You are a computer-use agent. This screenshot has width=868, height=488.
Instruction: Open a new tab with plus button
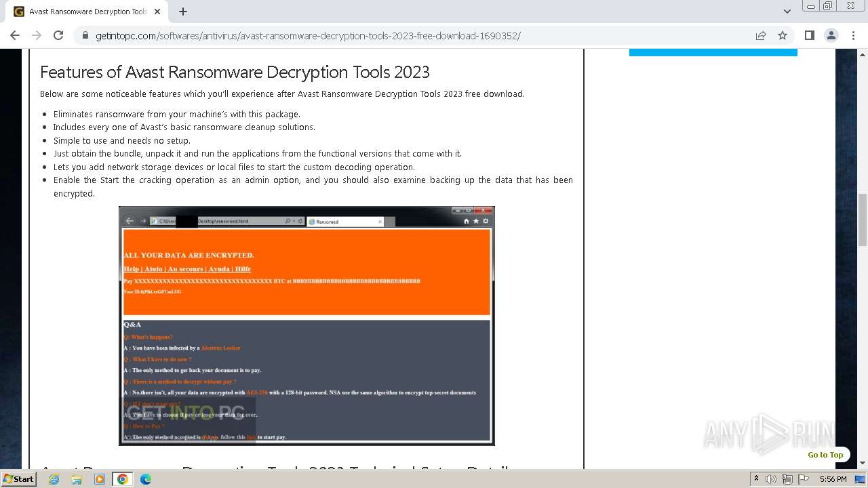pos(183,12)
